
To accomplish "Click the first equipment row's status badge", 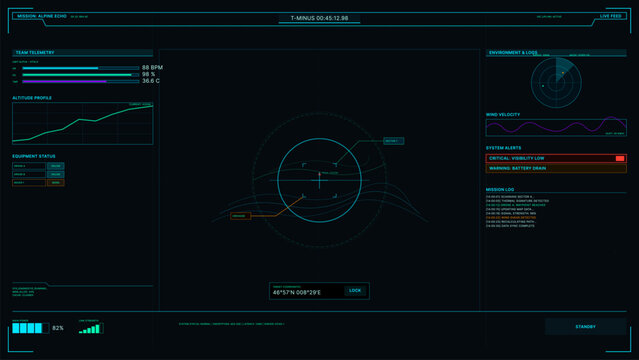I will 55,166.
